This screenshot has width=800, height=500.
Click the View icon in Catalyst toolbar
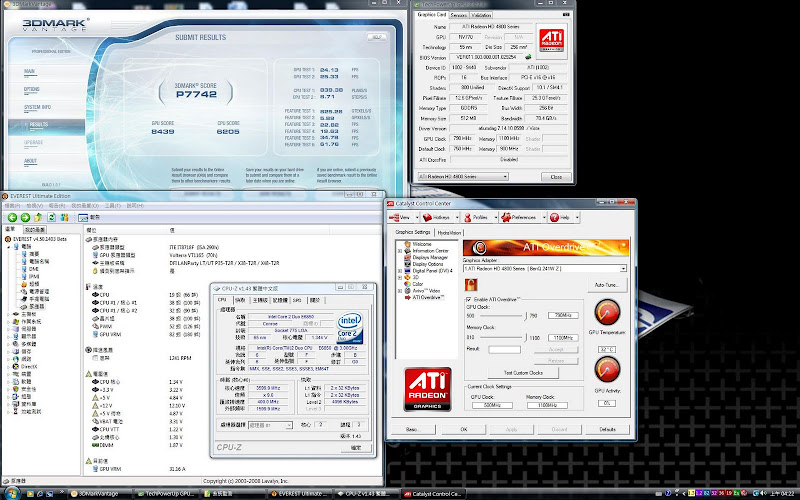point(393,217)
